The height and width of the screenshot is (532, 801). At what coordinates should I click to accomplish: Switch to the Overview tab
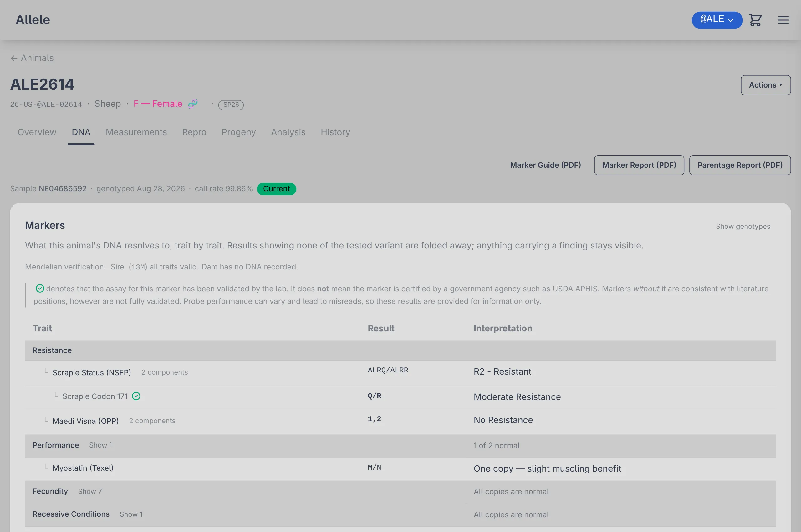coord(37,132)
